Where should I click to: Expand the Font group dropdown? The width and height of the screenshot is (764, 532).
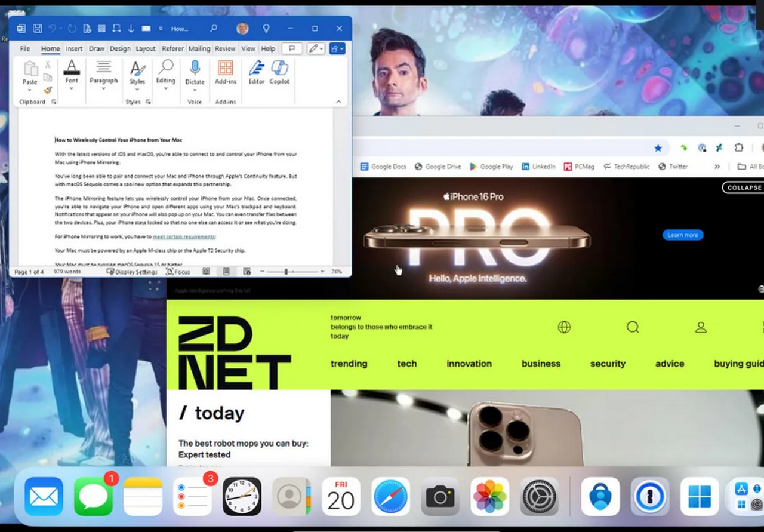pos(72,89)
